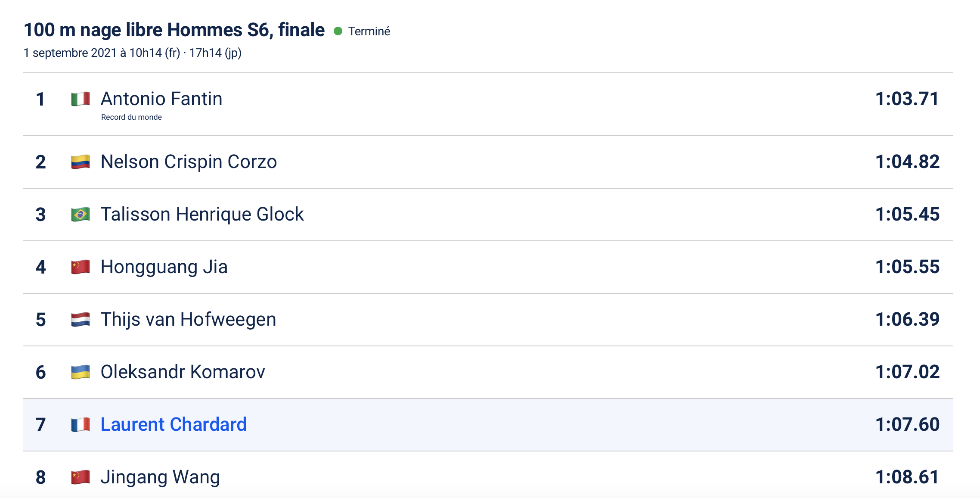Click the event date 1 septembre 2021
980x498 pixels.
tap(70, 53)
